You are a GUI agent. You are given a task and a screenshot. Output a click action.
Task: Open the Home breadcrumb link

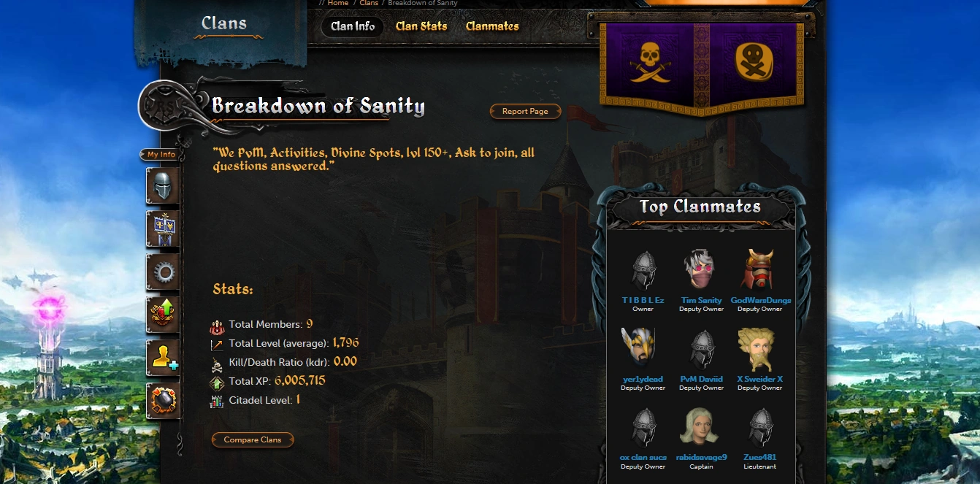(338, 3)
